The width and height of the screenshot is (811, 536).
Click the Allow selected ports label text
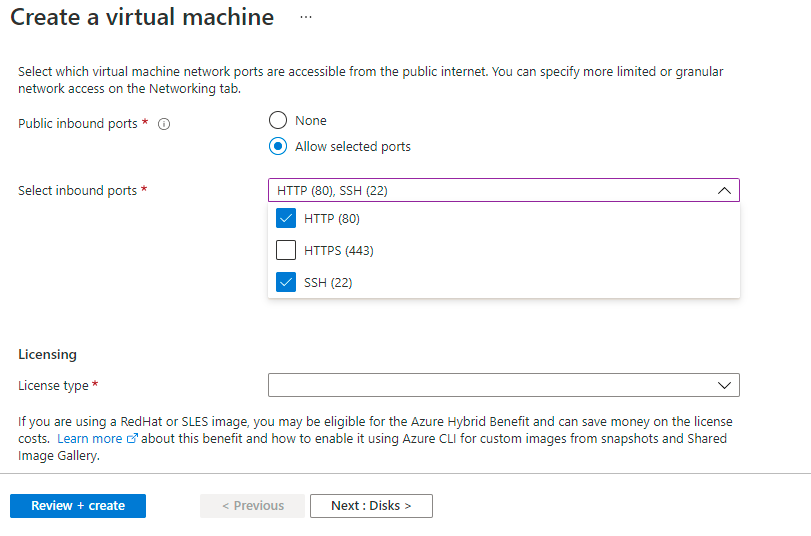[x=353, y=147]
